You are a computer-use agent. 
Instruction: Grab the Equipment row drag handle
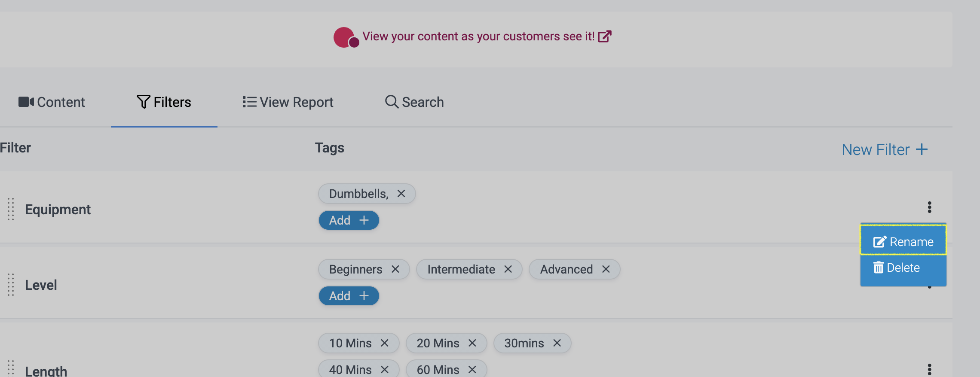(x=11, y=209)
